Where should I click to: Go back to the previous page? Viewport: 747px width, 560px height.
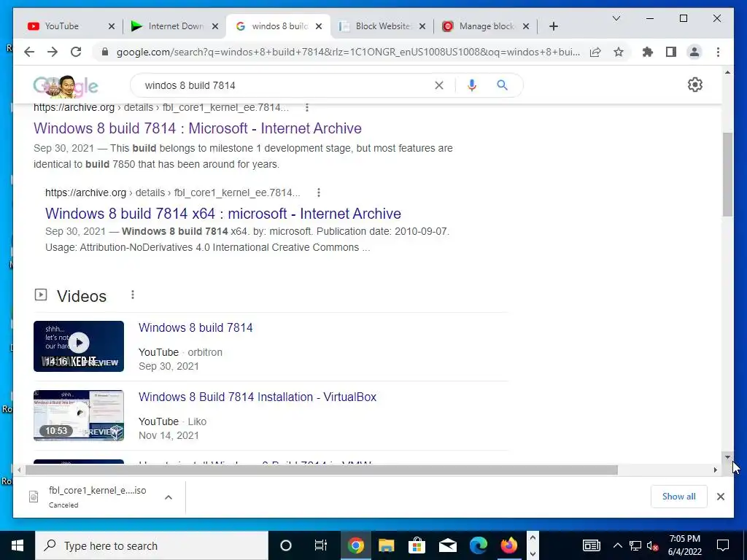29,52
